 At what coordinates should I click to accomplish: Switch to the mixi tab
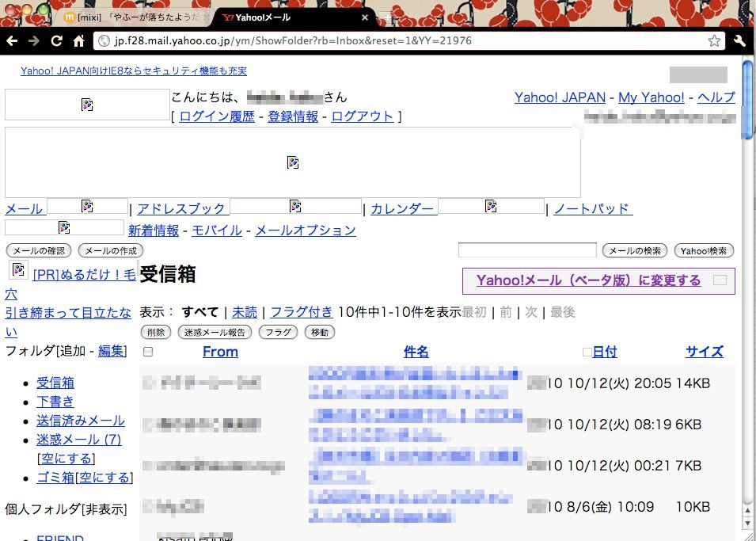click(x=138, y=17)
